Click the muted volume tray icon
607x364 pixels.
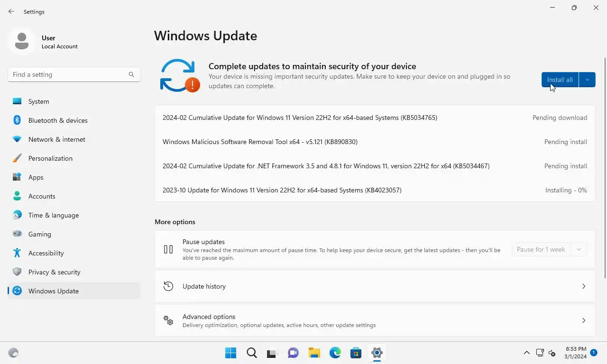552,353
